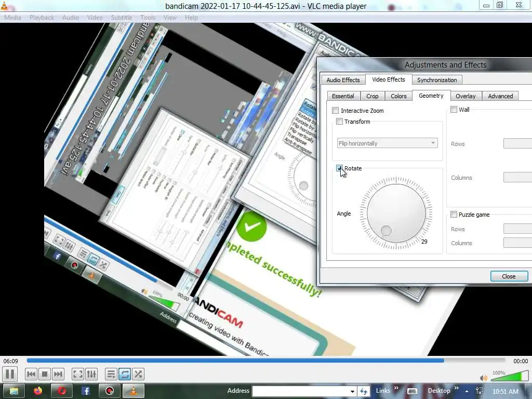Open the Audio menu
This screenshot has width=532, height=399.
70,17
